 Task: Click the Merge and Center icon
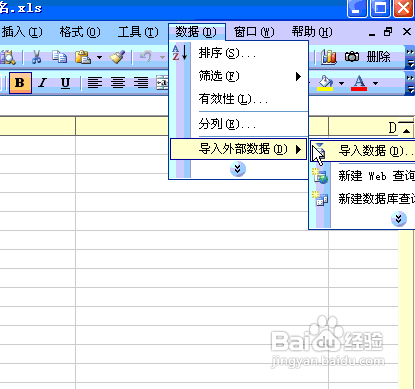coord(162,83)
